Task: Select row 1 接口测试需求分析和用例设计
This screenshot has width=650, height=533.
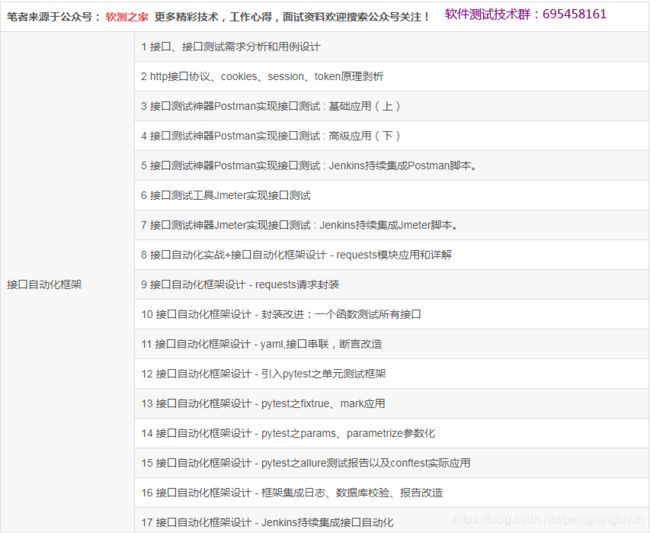Action: [392, 47]
